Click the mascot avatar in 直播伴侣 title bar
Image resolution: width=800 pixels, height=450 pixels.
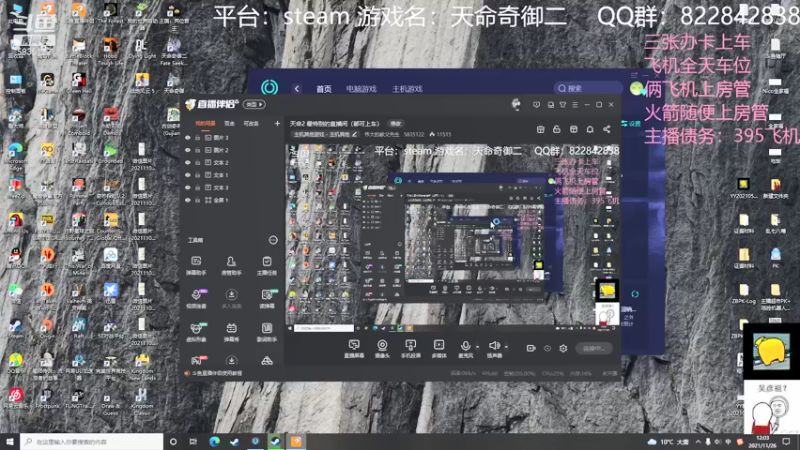(516, 104)
